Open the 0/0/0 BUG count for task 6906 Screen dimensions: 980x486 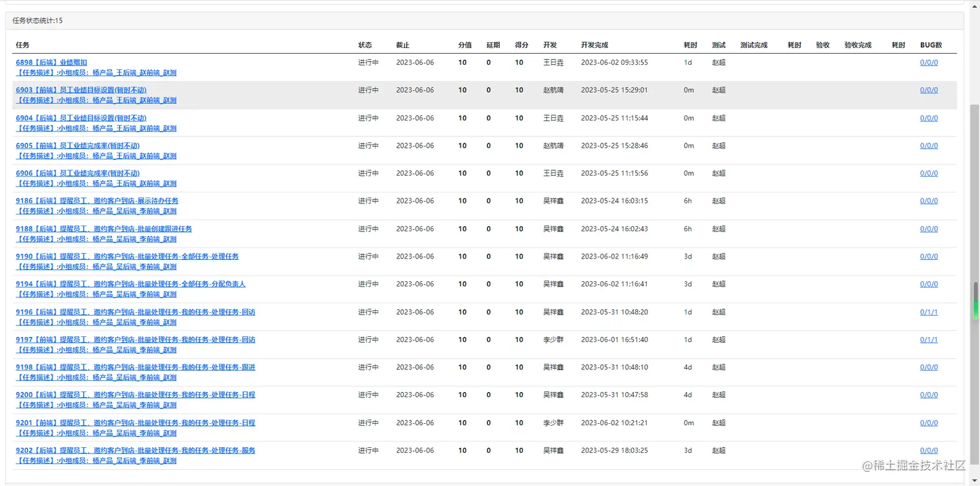pyautogui.click(x=929, y=174)
